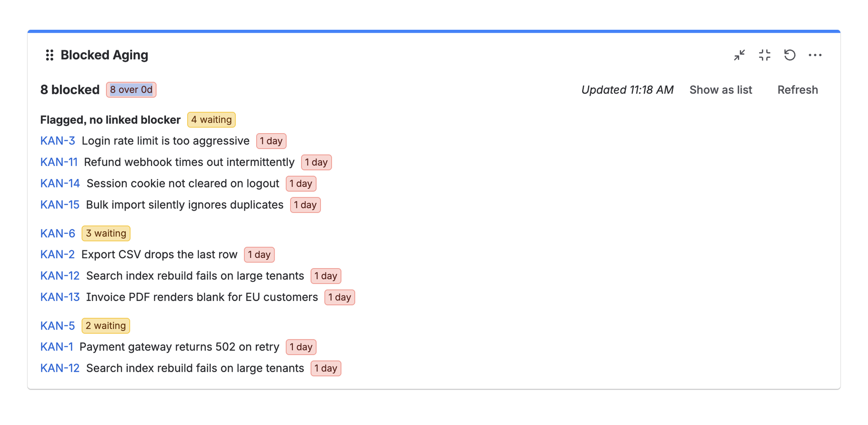This screenshot has height=425, width=868.
Task: Click the '1 day' badge on KAN-2 row
Action: click(259, 255)
